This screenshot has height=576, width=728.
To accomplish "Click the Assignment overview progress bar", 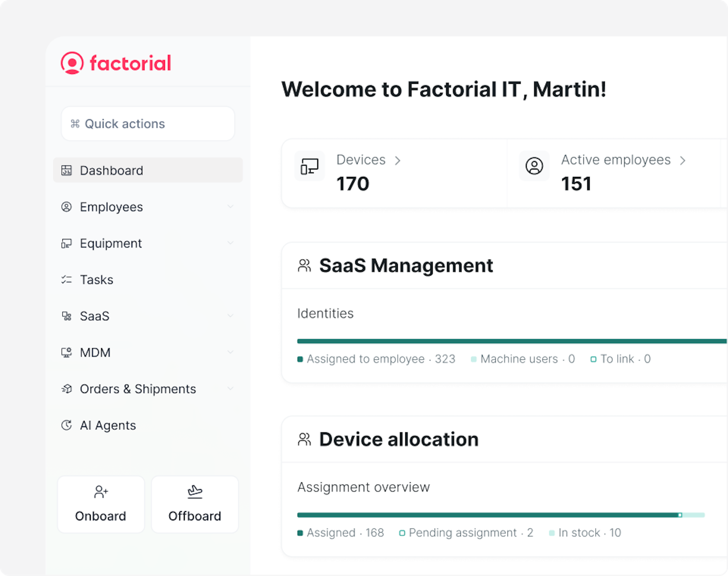I will 501,515.
